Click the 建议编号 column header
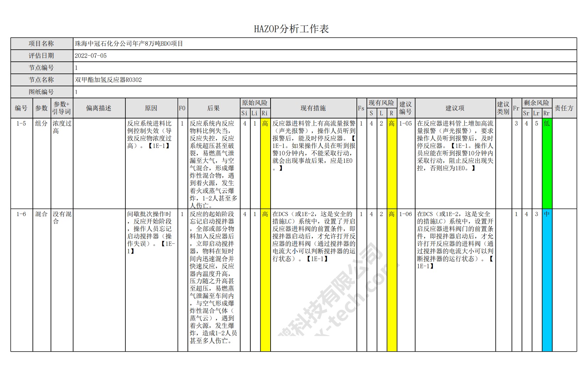588x374 pixels. pyautogui.click(x=405, y=108)
